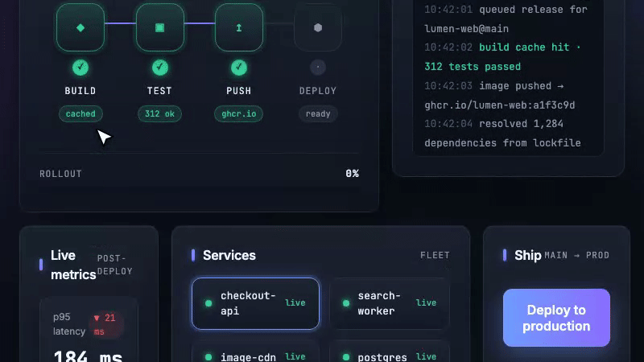Click log text 'dependencies from lockfile'
Screen dimensions: 644x362
click(x=502, y=143)
